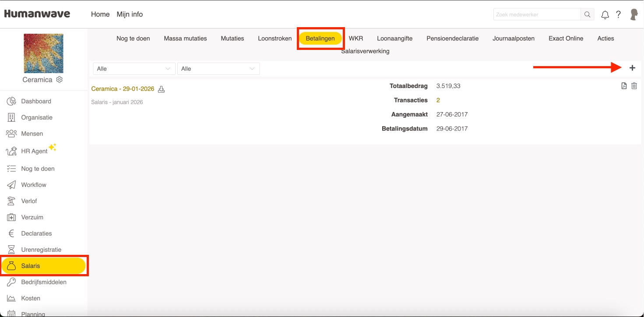Image resolution: width=644 pixels, height=317 pixels.
Task: Click the Planning calendar icon
Action: 11,314
